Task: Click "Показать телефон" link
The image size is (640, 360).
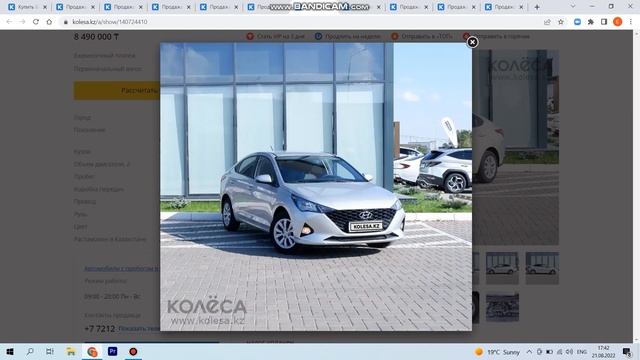Action: [x=139, y=329]
